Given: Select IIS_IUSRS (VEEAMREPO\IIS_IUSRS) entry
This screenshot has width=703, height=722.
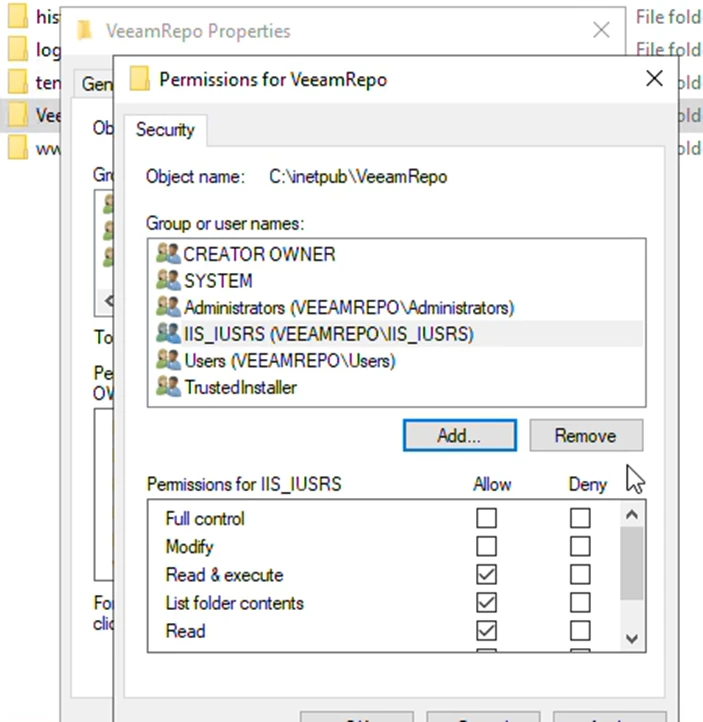Looking at the screenshot, I should pyautogui.click(x=396, y=333).
